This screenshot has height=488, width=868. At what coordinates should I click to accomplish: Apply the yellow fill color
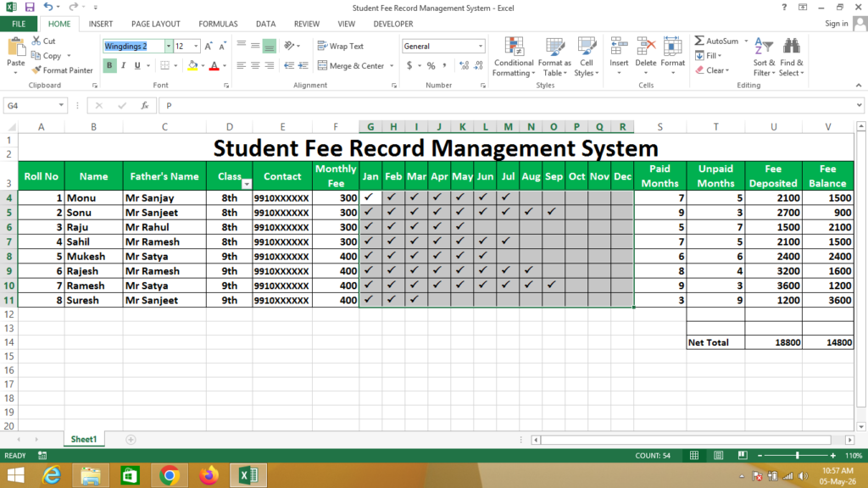192,66
